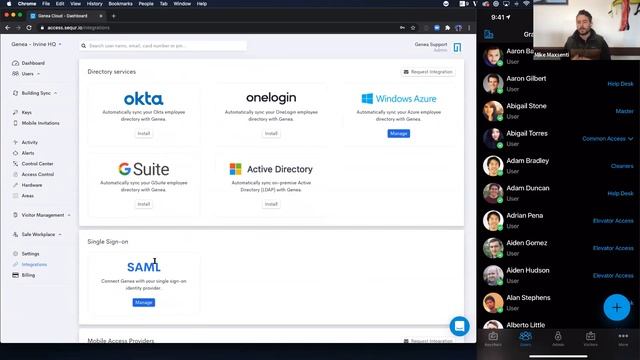640x360 pixels.
Task: Click Request Integration for Directory services
Action: pos(428,72)
